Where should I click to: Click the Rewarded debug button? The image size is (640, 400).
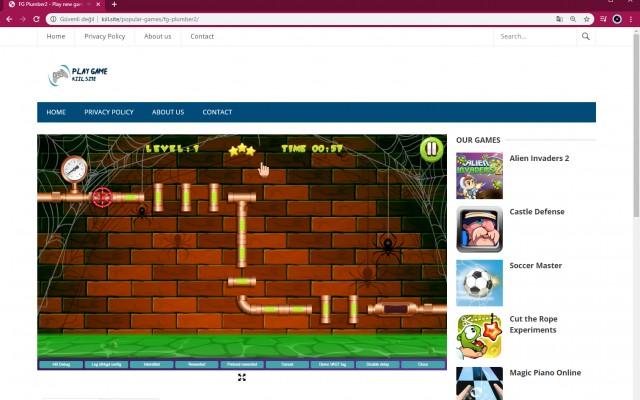coord(197,364)
